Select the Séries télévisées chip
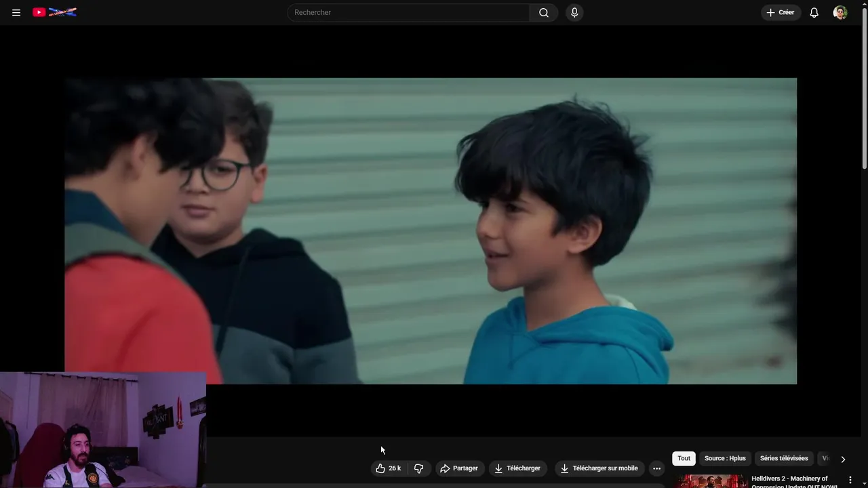This screenshot has height=488, width=868. point(784,458)
